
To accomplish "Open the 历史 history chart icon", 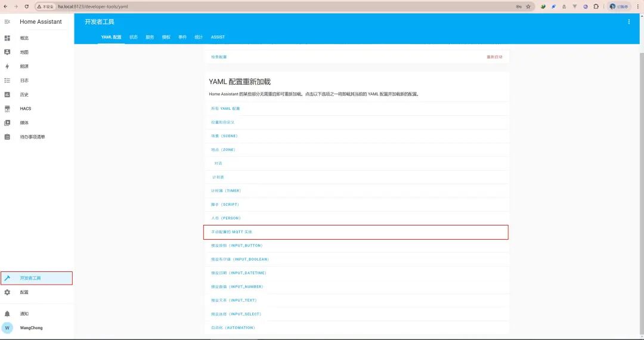I will click(7, 94).
